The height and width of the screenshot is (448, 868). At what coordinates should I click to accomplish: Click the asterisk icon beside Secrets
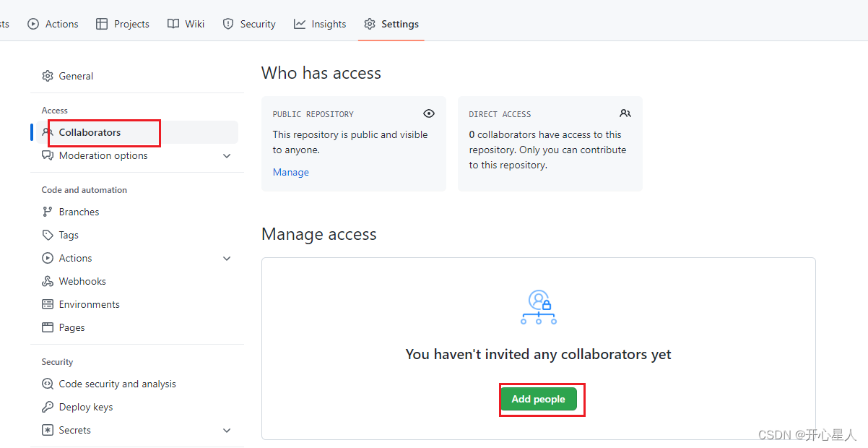(48, 430)
